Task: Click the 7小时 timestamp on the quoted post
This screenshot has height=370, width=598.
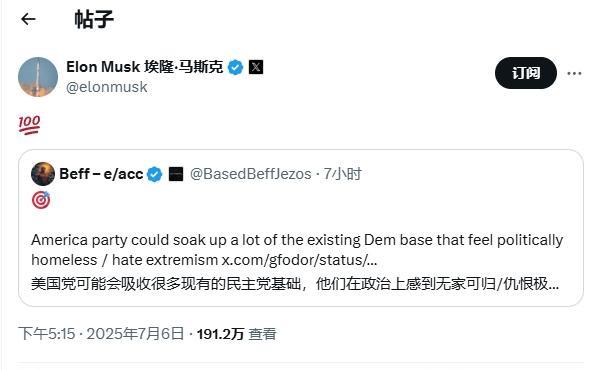Action: (342, 174)
